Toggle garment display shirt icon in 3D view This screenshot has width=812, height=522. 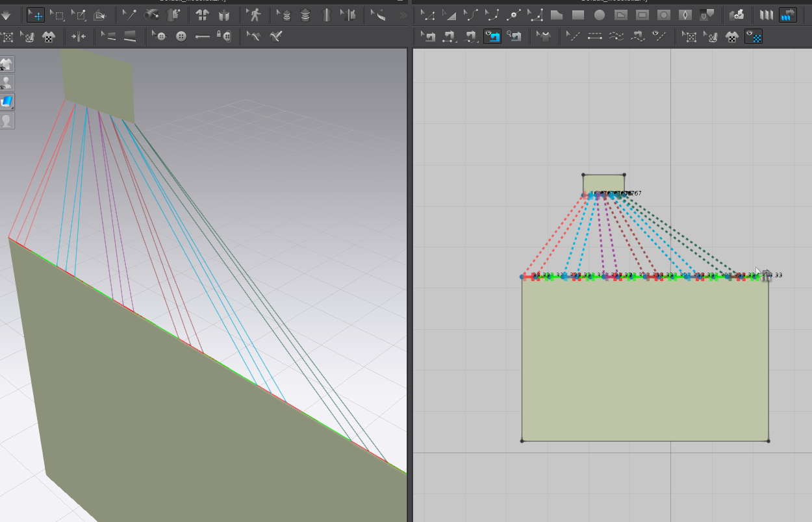[x=6, y=64]
